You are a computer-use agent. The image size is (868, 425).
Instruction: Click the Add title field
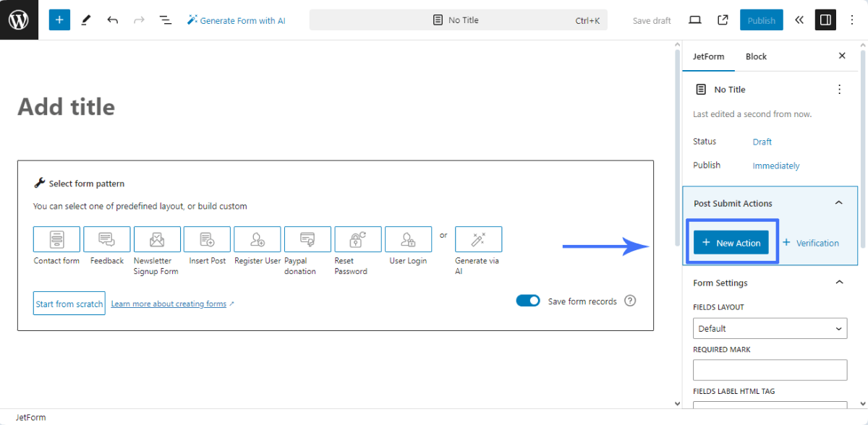click(x=66, y=106)
